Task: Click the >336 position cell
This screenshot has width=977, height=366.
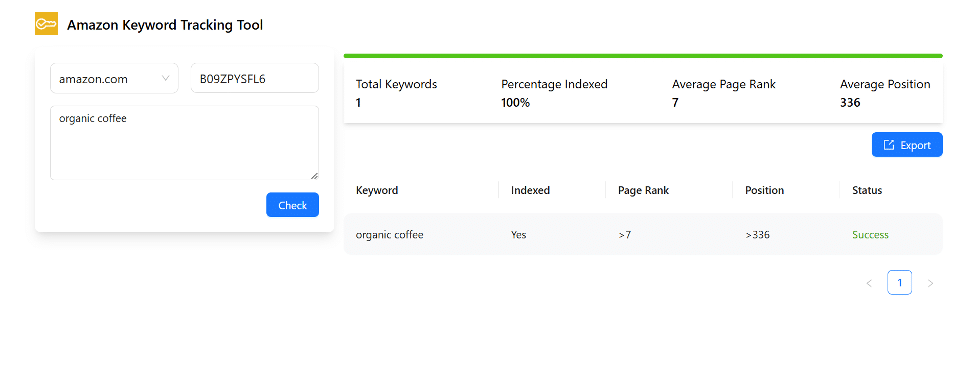Action: 758,235
